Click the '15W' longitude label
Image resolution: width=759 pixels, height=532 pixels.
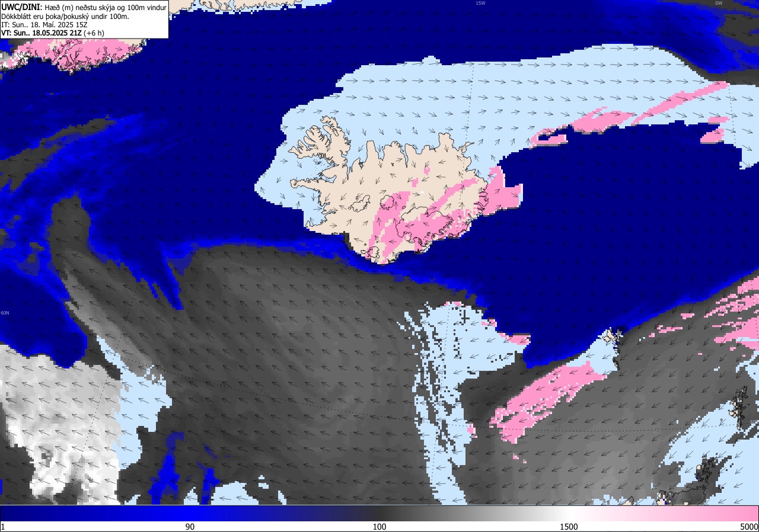tap(480, 3)
